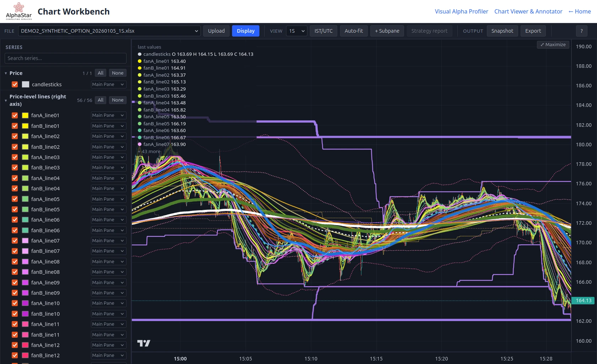This screenshot has width=597, height=364.
Task: Go to Chart Viewer & Annotator
Action: click(528, 11)
